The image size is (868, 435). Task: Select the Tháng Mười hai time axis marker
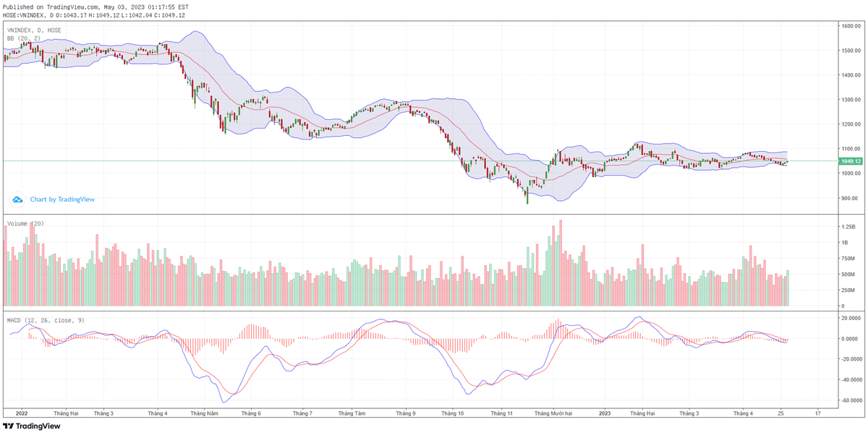pos(553,413)
